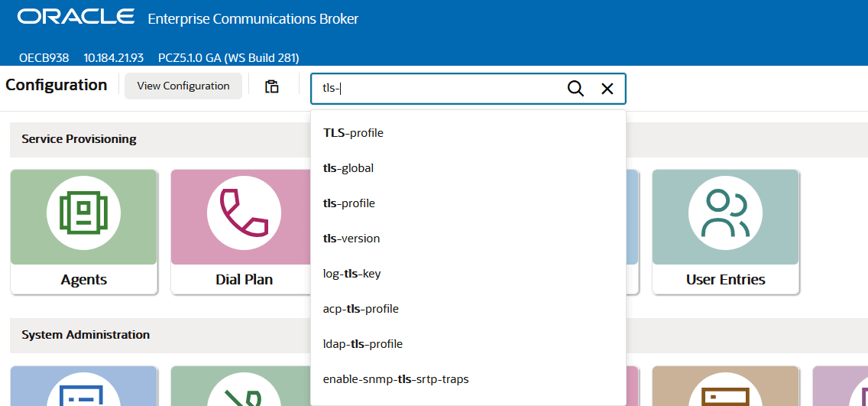This screenshot has width=868, height=406.
Task: Click the OECB938 hostname text
Action: point(44,57)
